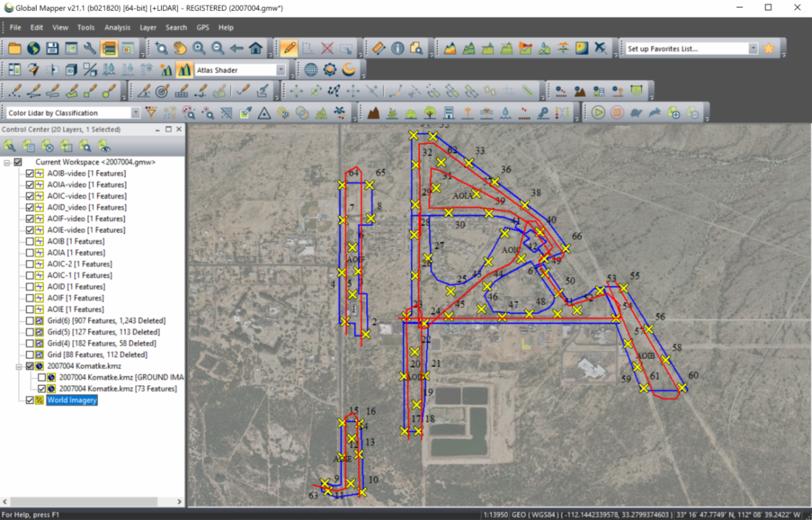The height and width of the screenshot is (520, 812).
Task: Uncheck the World Imagery layer checkbox
Action: point(30,400)
